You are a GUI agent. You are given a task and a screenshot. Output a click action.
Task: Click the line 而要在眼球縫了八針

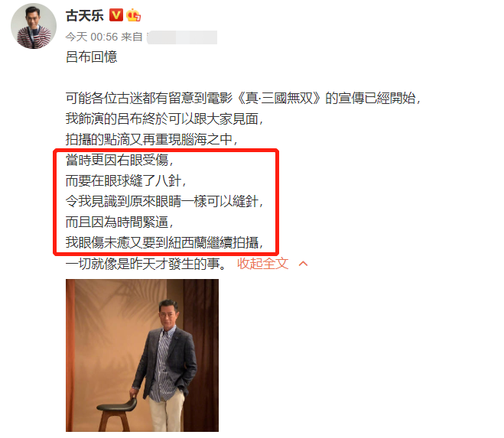125,180
